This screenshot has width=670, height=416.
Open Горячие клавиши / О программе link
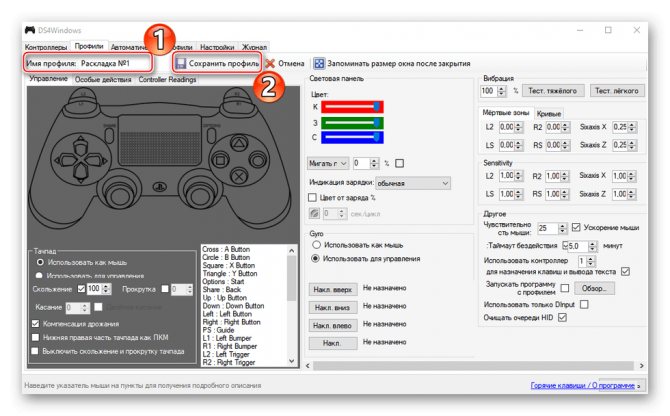pyautogui.click(x=582, y=386)
